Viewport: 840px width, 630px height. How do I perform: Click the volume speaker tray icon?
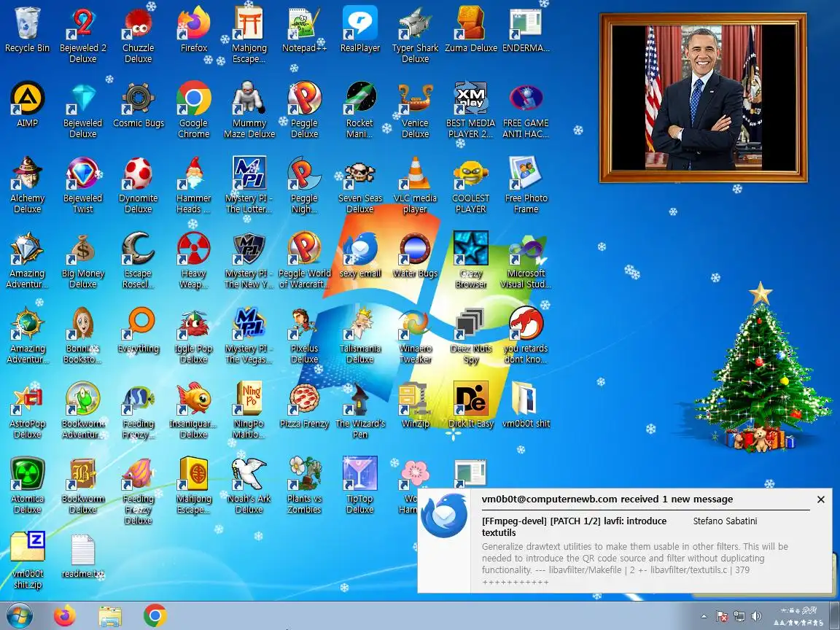756,616
